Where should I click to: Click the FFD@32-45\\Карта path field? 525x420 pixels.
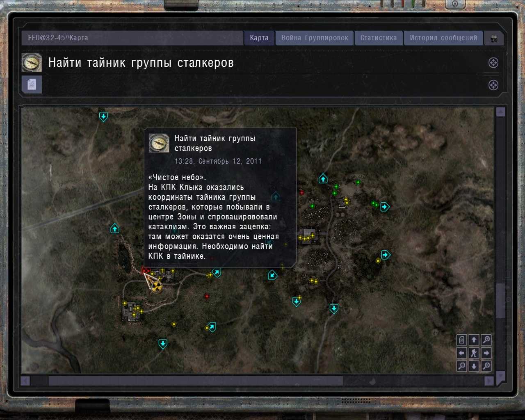click(x=132, y=38)
